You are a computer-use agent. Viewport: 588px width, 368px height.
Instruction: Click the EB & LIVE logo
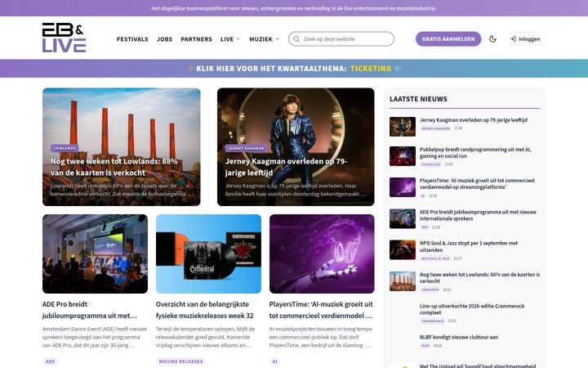tap(64, 38)
